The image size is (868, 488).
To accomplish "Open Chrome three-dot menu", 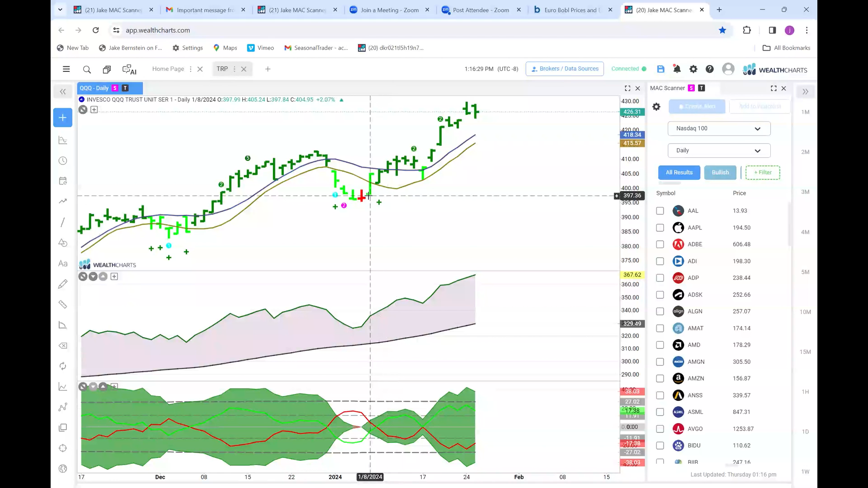I will coord(807,30).
